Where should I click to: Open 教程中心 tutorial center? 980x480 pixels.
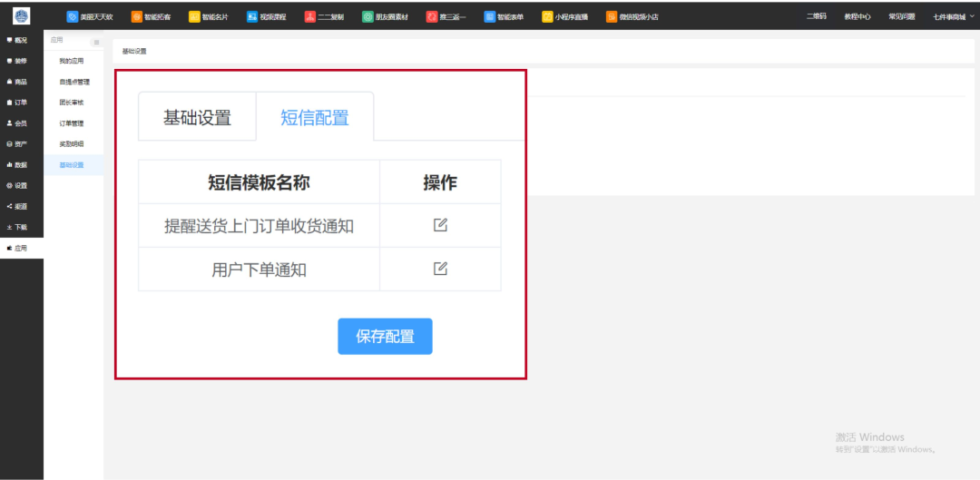point(857,17)
